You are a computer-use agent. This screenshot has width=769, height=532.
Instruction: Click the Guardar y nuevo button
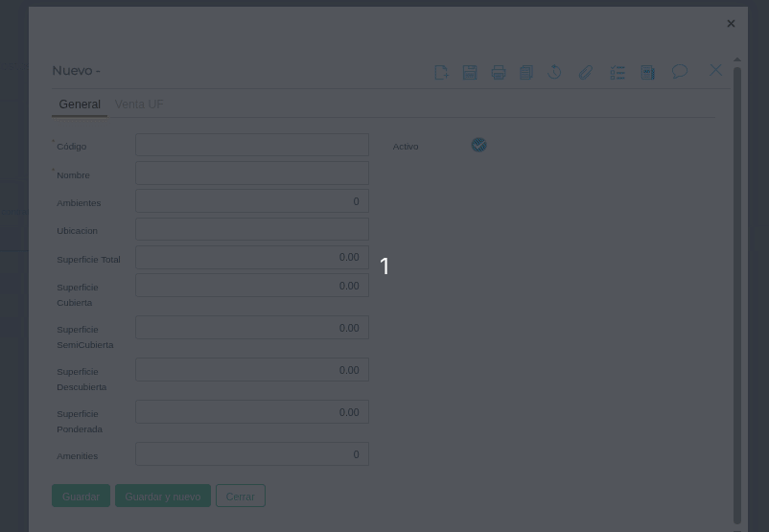(163, 496)
